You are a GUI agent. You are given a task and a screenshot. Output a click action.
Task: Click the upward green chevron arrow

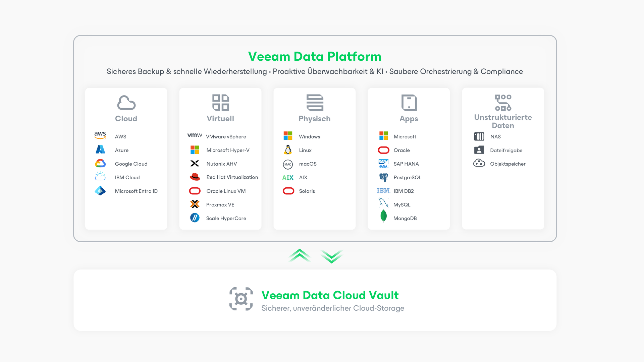[299, 255]
